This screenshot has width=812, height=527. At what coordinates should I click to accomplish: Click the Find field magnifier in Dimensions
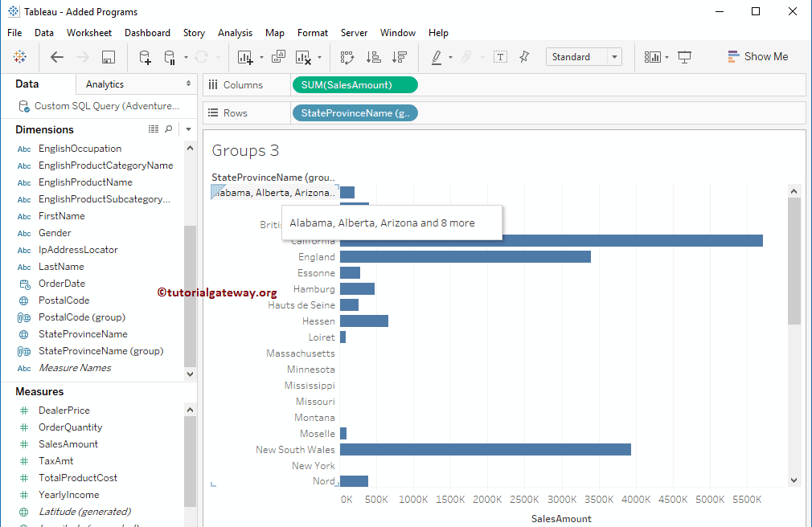(168, 129)
